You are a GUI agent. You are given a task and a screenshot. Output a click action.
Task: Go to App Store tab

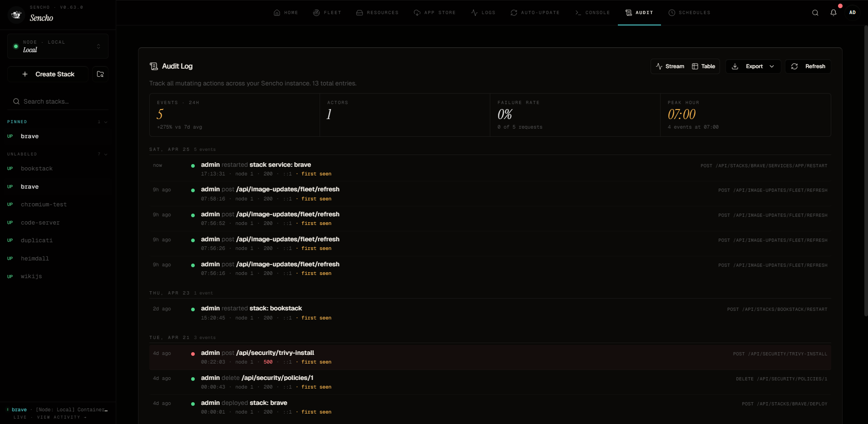click(x=435, y=13)
